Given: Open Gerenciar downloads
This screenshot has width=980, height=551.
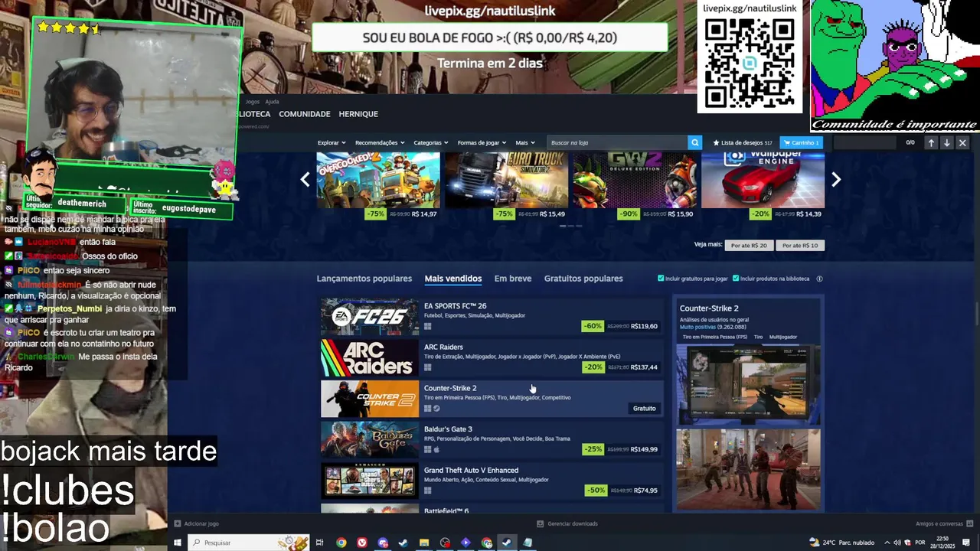Looking at the screenshot, I should tap(567, 523).
